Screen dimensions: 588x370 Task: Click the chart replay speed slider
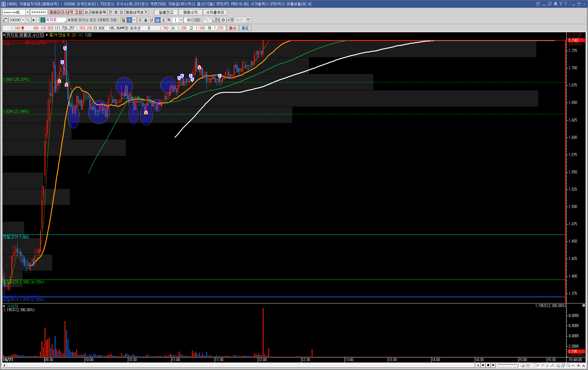507,366
